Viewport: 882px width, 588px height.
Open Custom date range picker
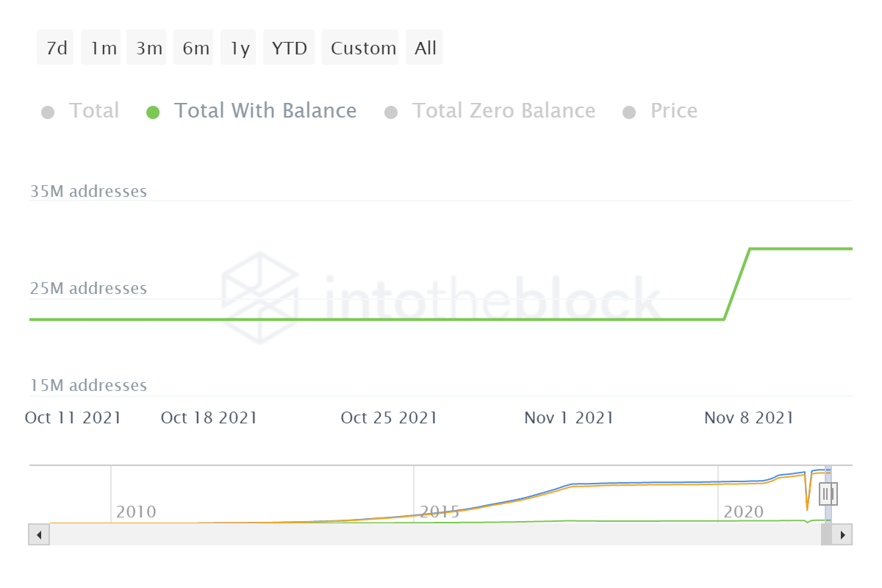click(362, 48)
